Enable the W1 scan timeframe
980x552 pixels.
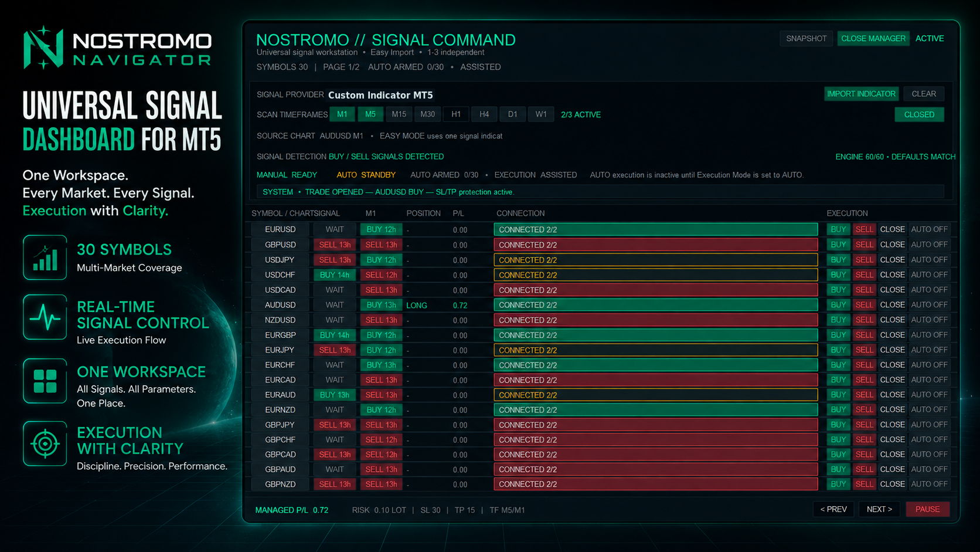coord(541,114)
